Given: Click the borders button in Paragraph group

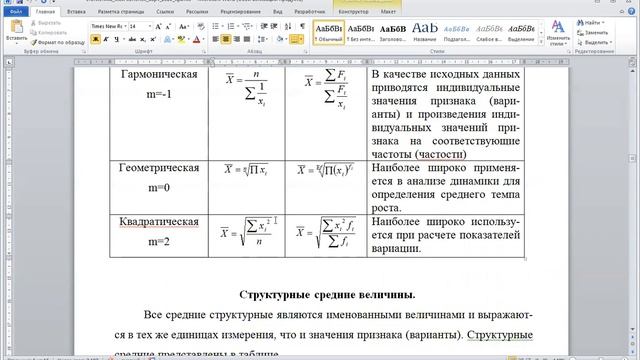Looking at the screenshot, I should click(294, 39).
